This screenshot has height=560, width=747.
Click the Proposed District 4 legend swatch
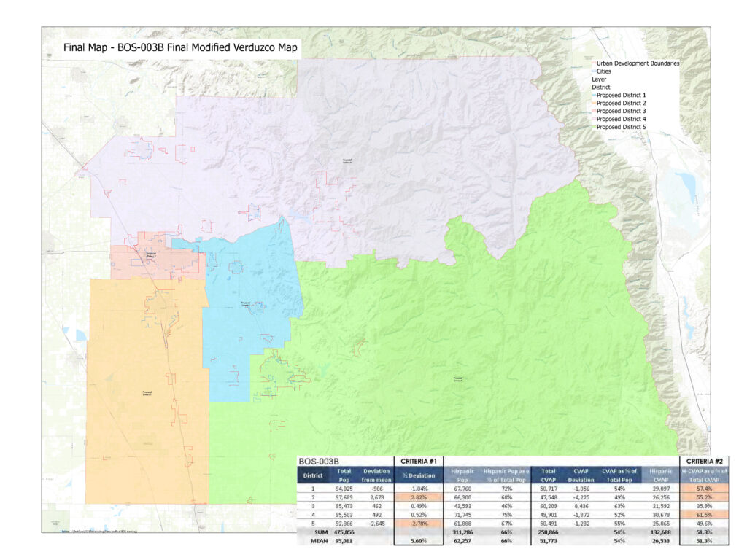click(594, 119)
